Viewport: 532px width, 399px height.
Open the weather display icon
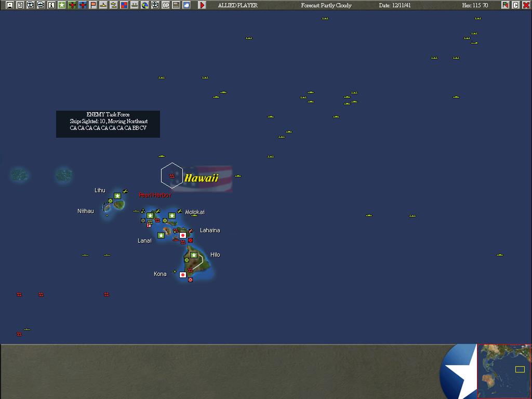[x=186, y=5]
